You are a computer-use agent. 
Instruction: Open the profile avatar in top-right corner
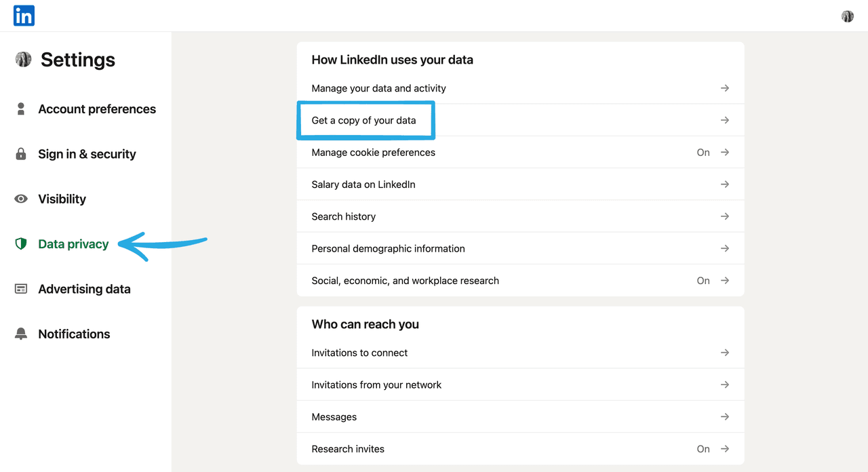tap(847, 16)
